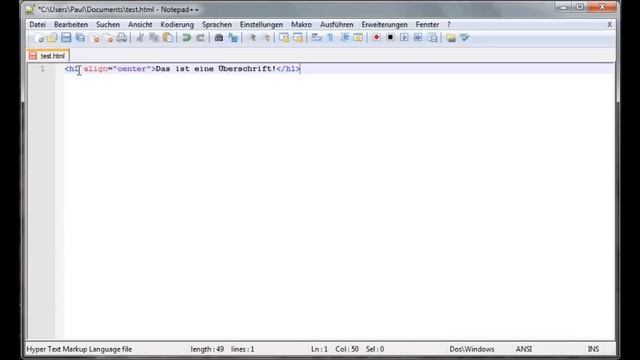Toggle the Indent Guide icon
Viewport: 640px width, 360px height.
click(344, 38)
